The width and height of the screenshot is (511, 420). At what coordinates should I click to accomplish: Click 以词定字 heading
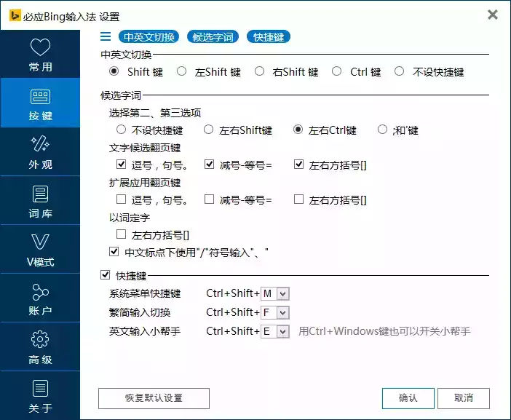pos(130,218)
